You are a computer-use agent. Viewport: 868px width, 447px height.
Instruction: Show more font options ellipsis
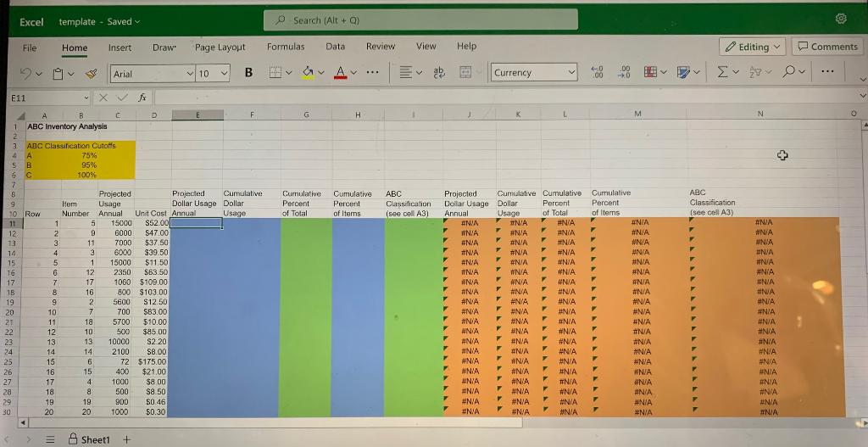tap(373, 73)
